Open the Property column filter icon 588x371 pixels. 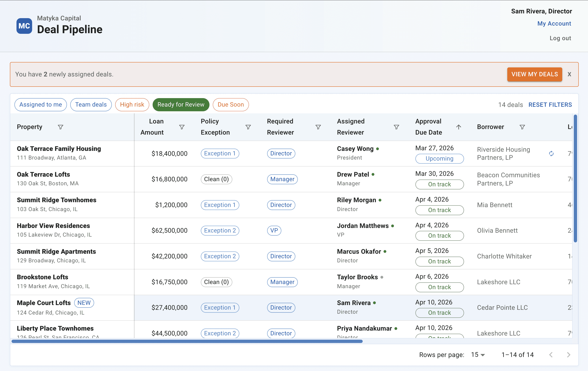60,127
